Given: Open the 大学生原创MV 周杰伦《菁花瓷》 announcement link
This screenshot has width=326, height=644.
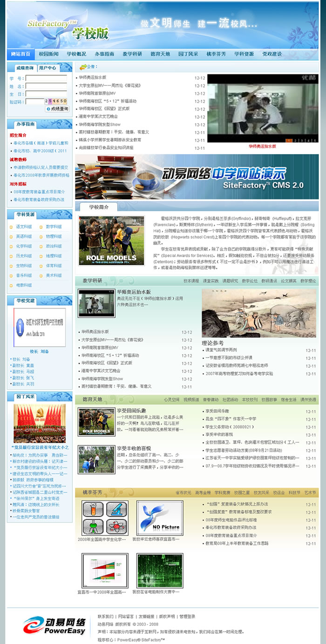Looking at the screenshot, I should [x=109, y=86].
